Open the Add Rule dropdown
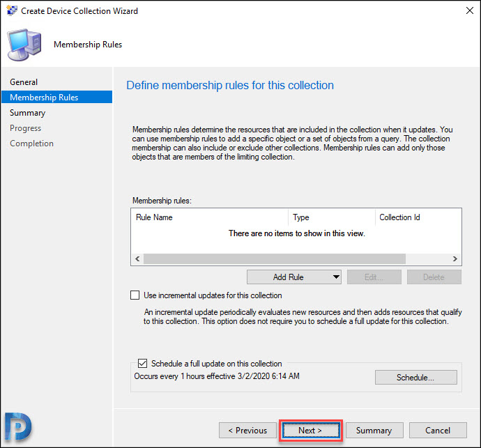The width and height of the screenshot is (481, 448). click(294, 277)
